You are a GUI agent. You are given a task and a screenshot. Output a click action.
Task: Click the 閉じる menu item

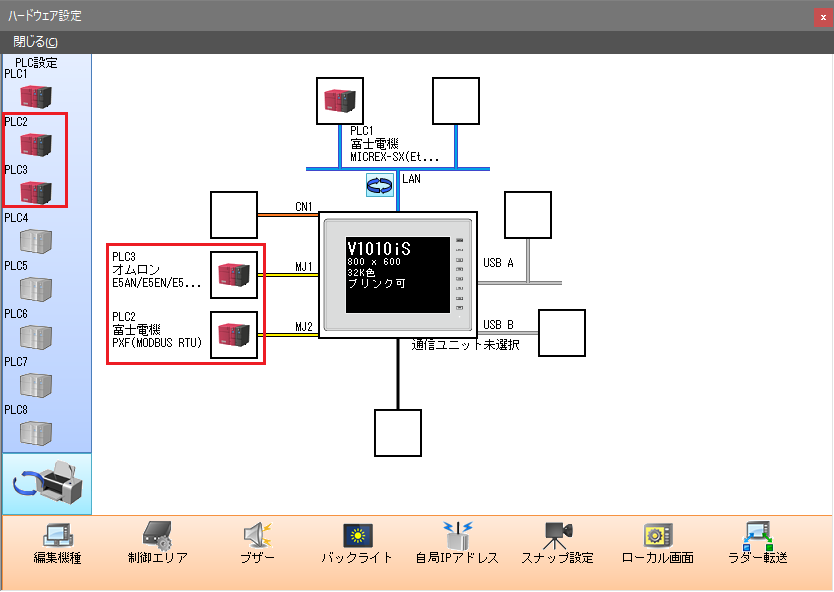point(35,42)
